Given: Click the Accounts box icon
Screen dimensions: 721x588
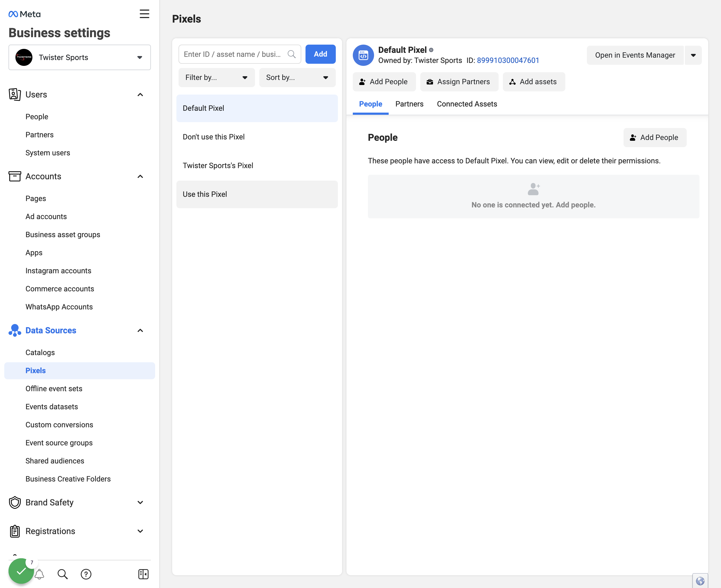Looking at the screenshot, I should point(15,176).
